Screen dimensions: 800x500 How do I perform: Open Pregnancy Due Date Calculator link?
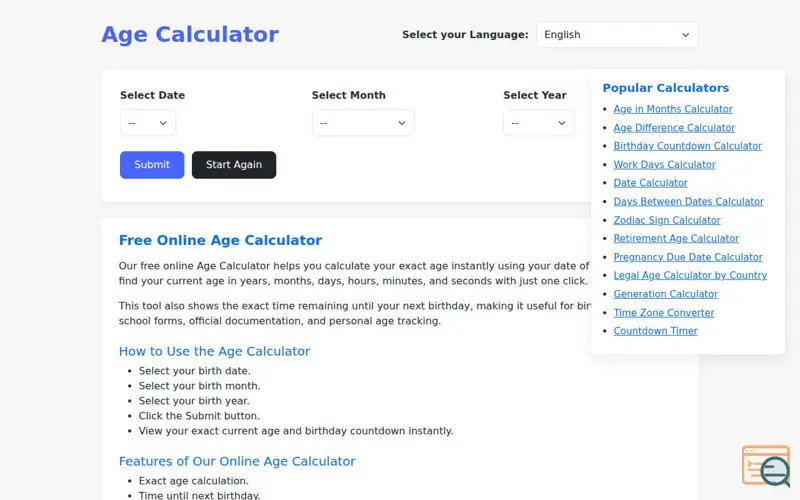coord(688,257)
